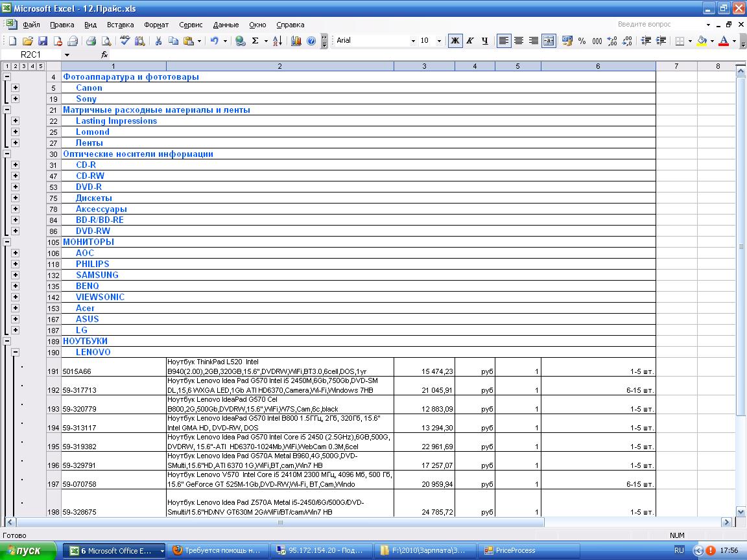Toggle center alignment
The width and height of the screenshot is (747, 560).
519,41
